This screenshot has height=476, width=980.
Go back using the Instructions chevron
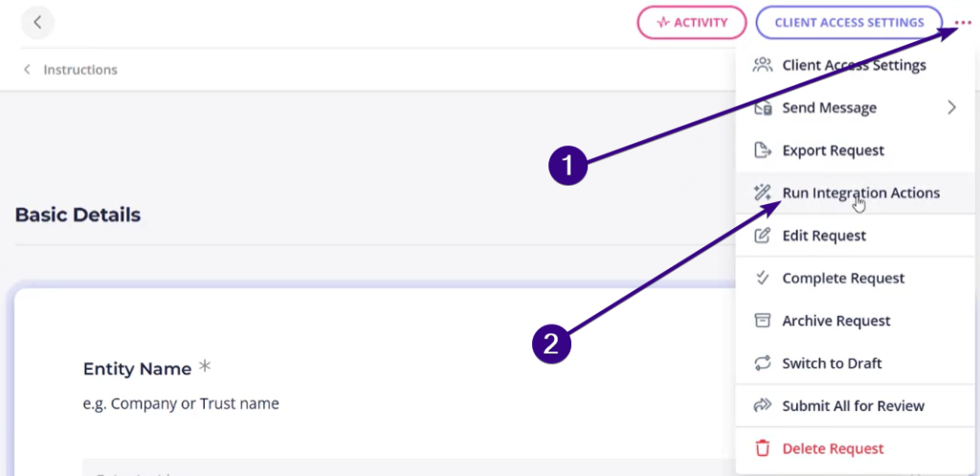pyautogui.click(x=27, y=70)
